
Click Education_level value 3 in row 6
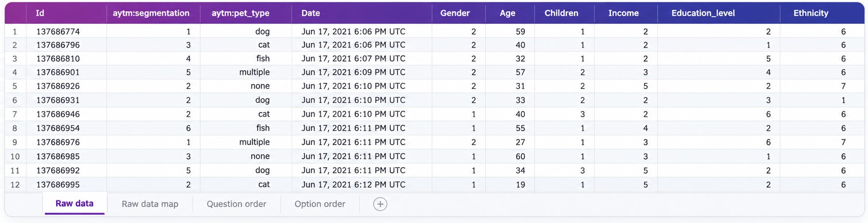coord(768,100)
